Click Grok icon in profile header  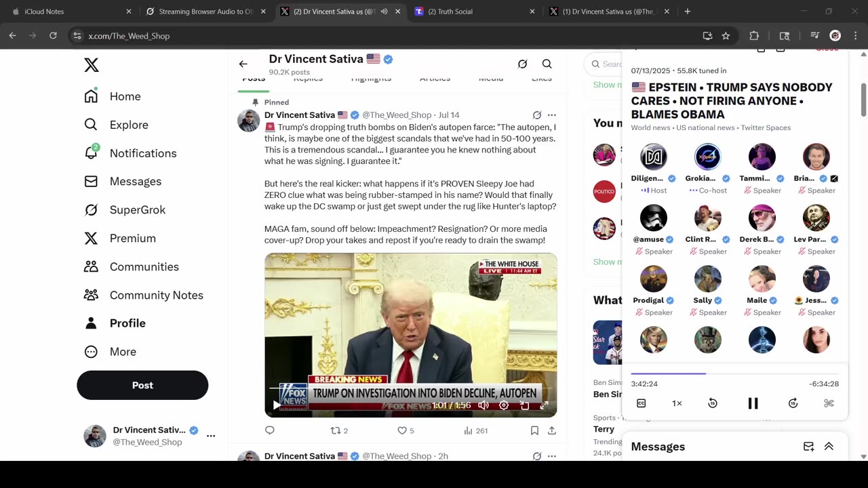coord(522,64)
